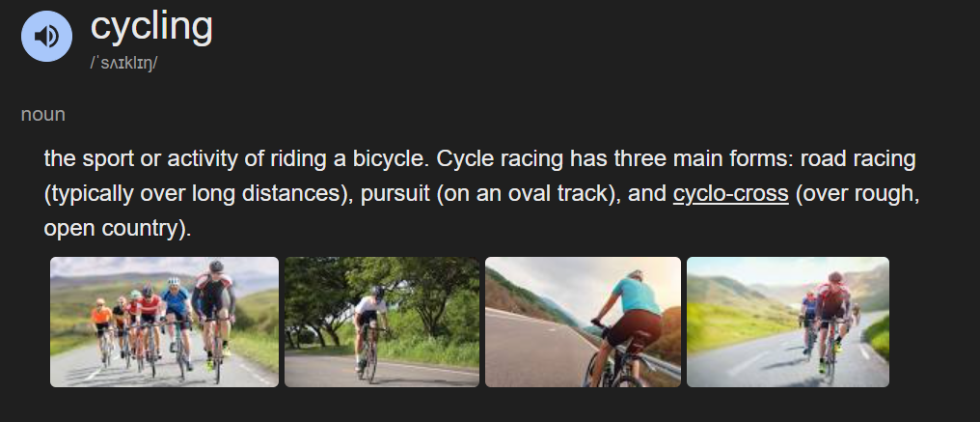Click the phrase "road racing" in the definition
Screen dimensions: 980x422
857,158
